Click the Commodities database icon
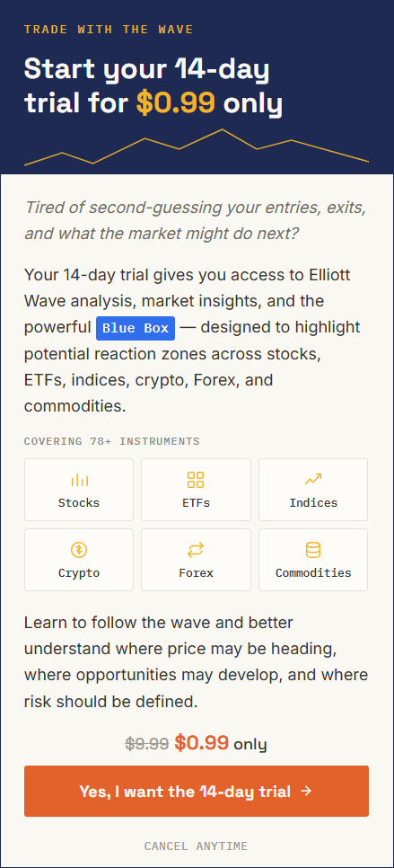 point(312,550)
